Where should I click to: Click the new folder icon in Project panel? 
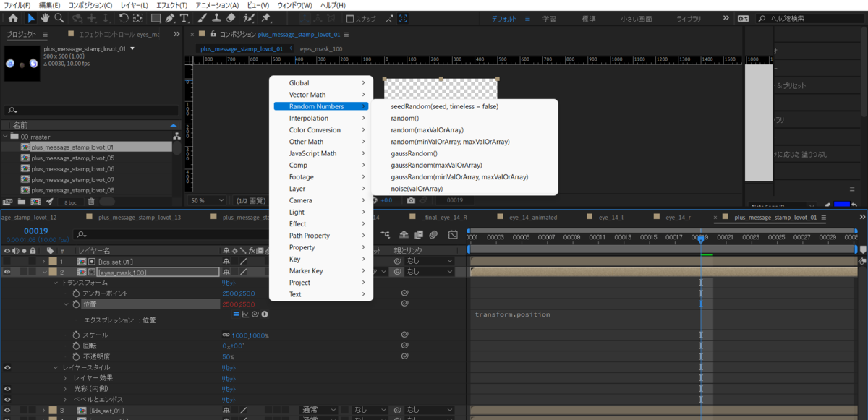(21, 202)
